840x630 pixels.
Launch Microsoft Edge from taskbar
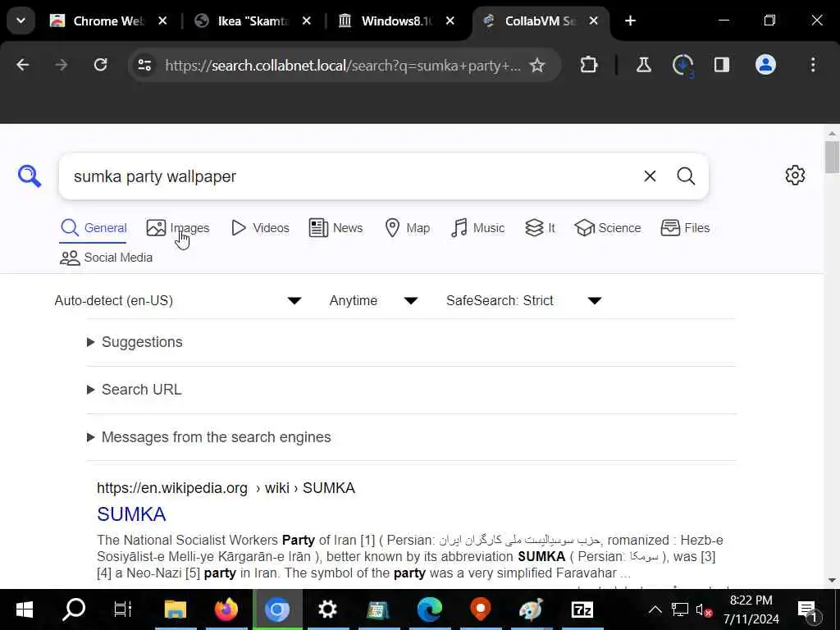430,609
